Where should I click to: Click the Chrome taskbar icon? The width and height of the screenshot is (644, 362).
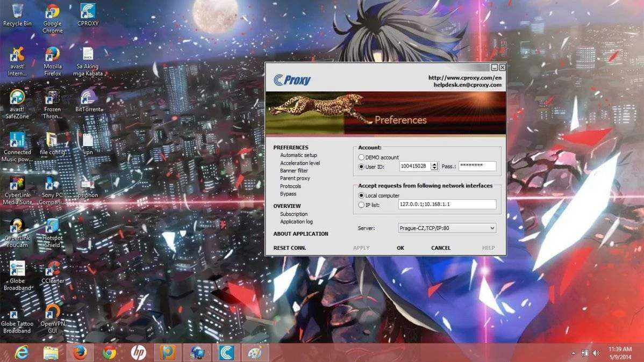click(x=109, y=352)
